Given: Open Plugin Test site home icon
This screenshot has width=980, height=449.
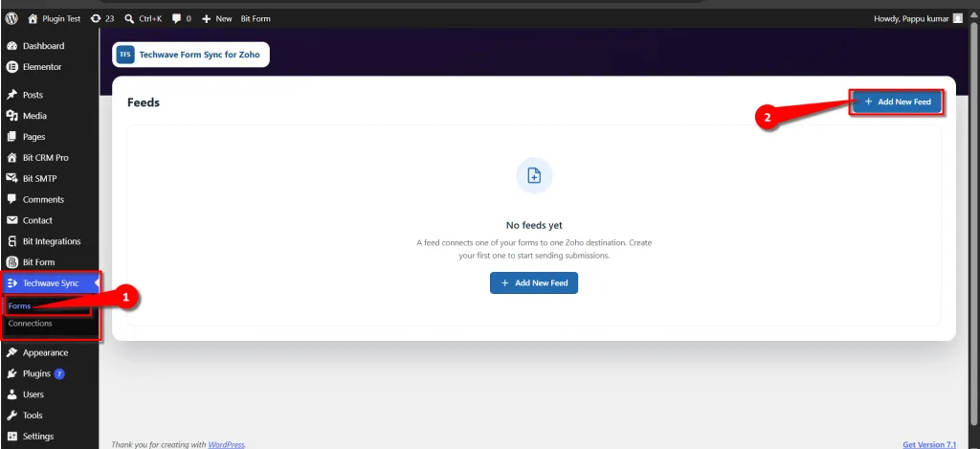Looking at the screenshot, I should click(x=33, y=19).
